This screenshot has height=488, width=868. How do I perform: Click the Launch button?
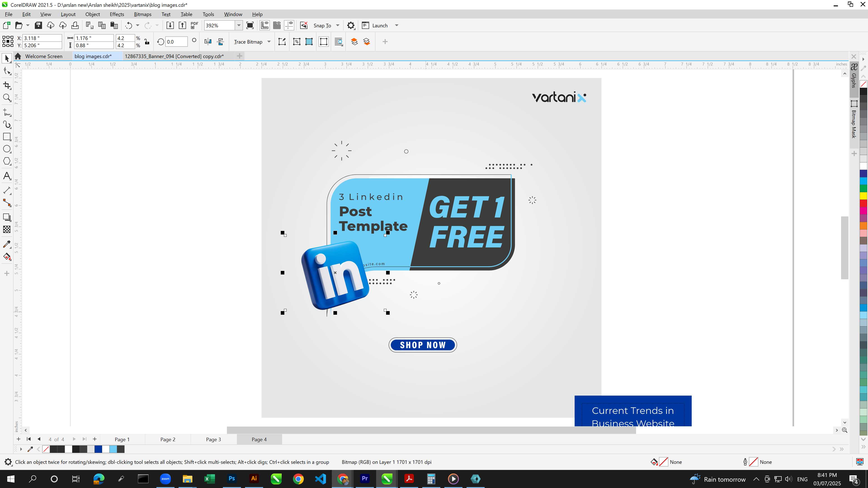[375, 25]
